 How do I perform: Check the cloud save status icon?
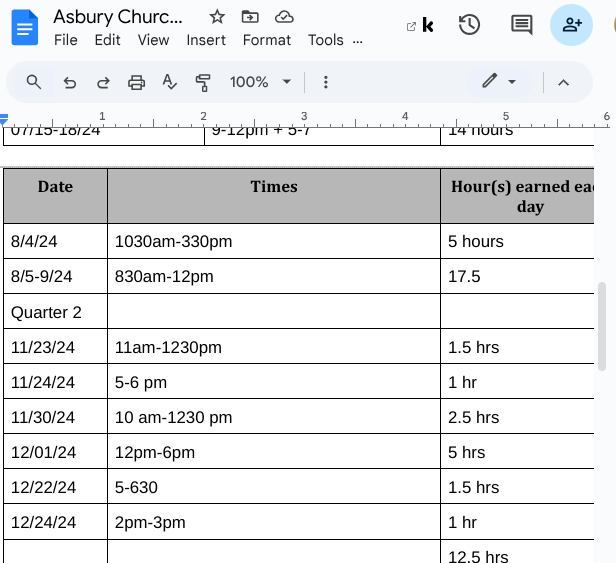[x=284, y=17]
